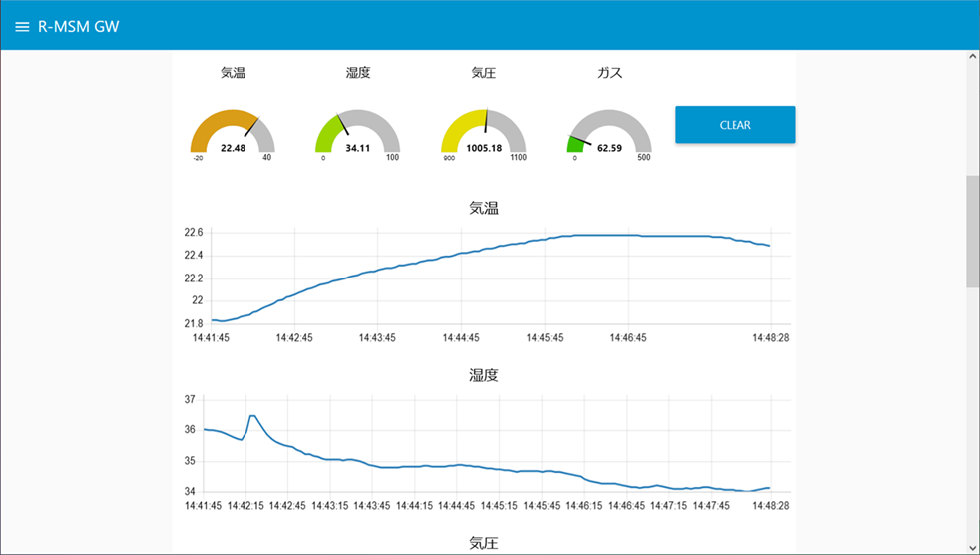Image resolution: width=980 pixels, height=555 pixels.
Task: Click the vertical scrollbar thumb
Action: click(972, 232)
